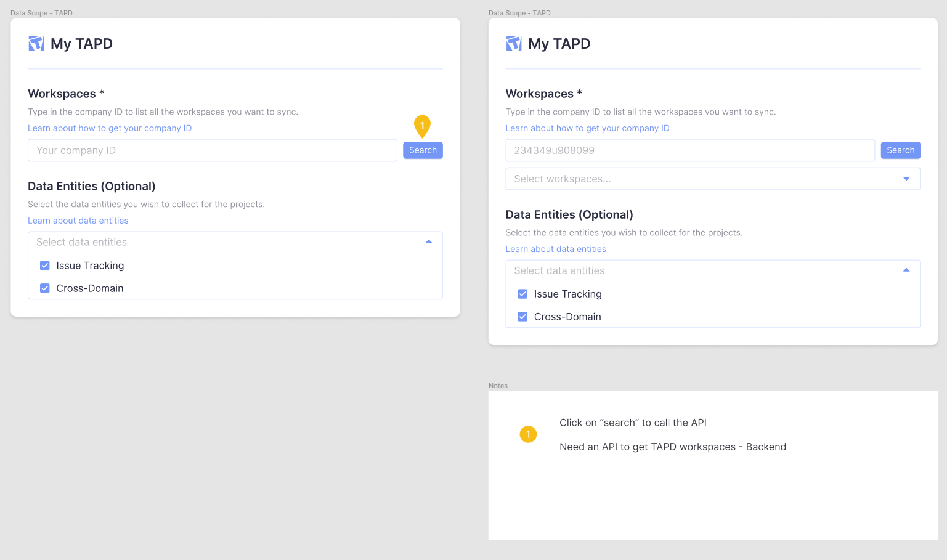Click Select data entities field in left panel
Screen dimensions: 947x560
point(235,242)
